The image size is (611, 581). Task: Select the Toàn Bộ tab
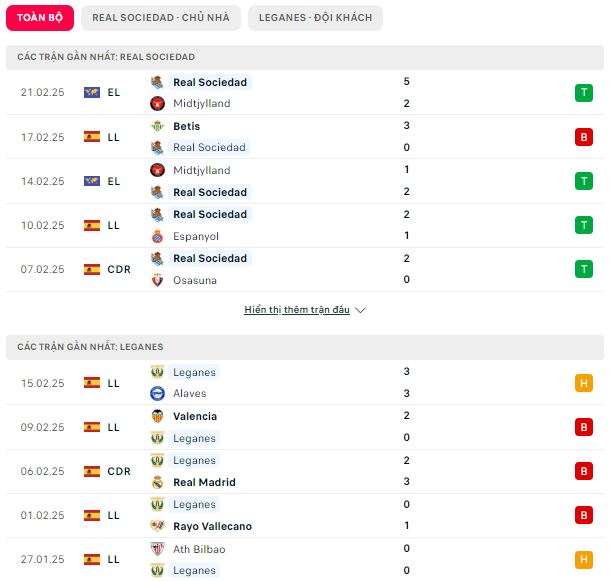(40, 18)
